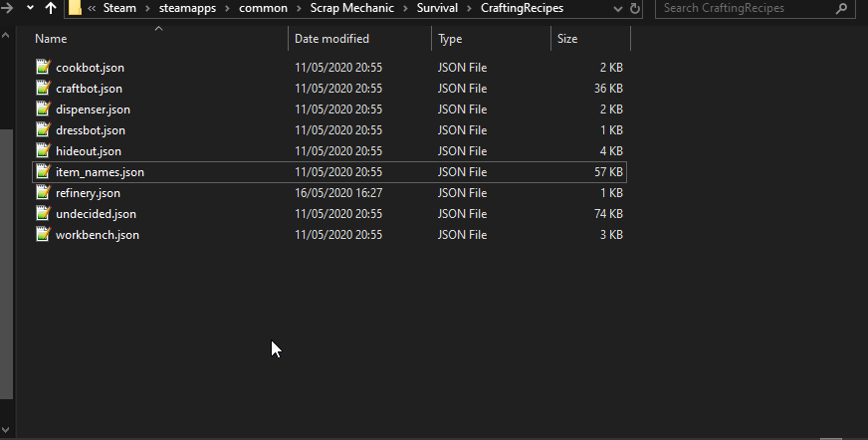
Task: Click the workbench.json file icon
Action: [43, 235]
